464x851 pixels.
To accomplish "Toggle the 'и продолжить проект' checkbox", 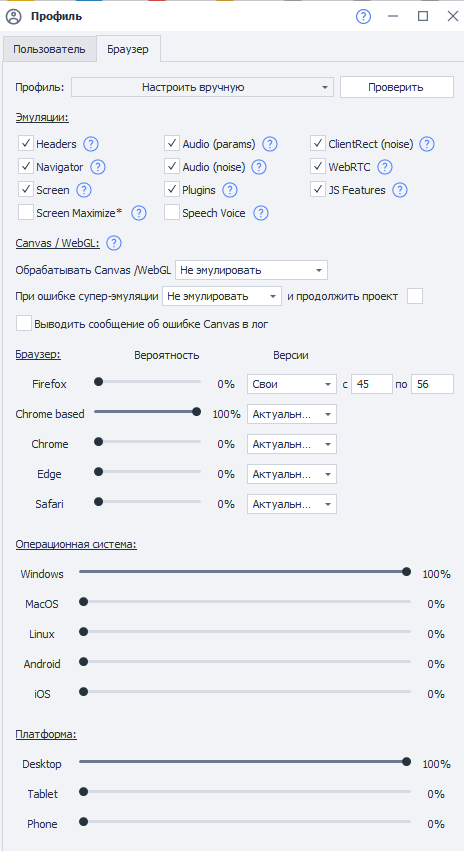I will tap(415, 296).
